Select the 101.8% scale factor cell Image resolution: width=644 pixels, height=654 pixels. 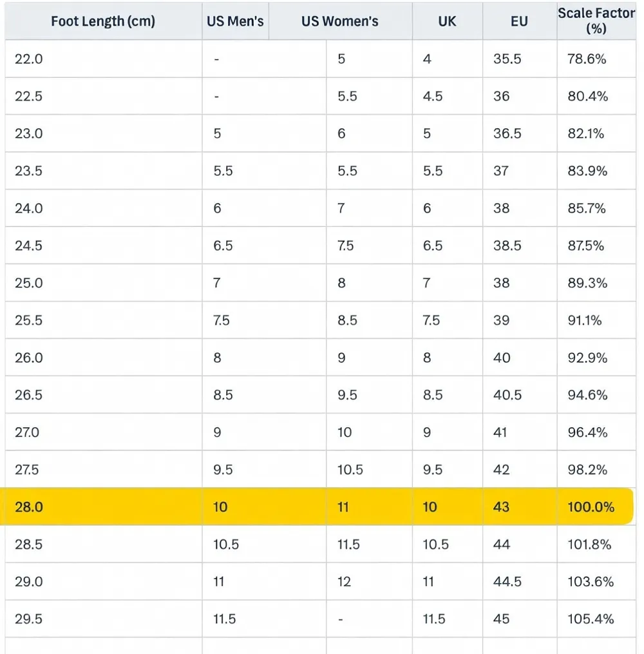click(596, 544)
